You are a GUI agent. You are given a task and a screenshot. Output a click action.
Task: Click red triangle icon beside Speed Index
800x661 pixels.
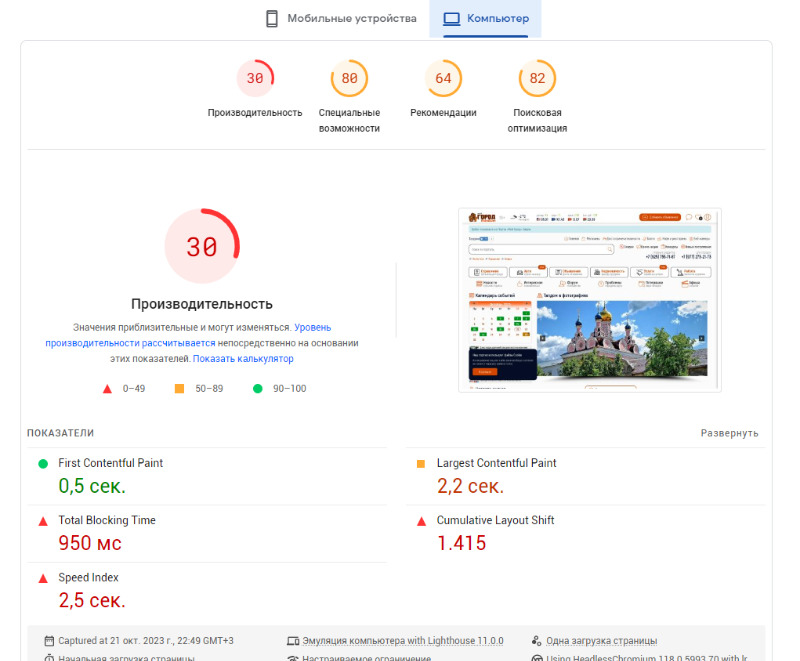43,578
